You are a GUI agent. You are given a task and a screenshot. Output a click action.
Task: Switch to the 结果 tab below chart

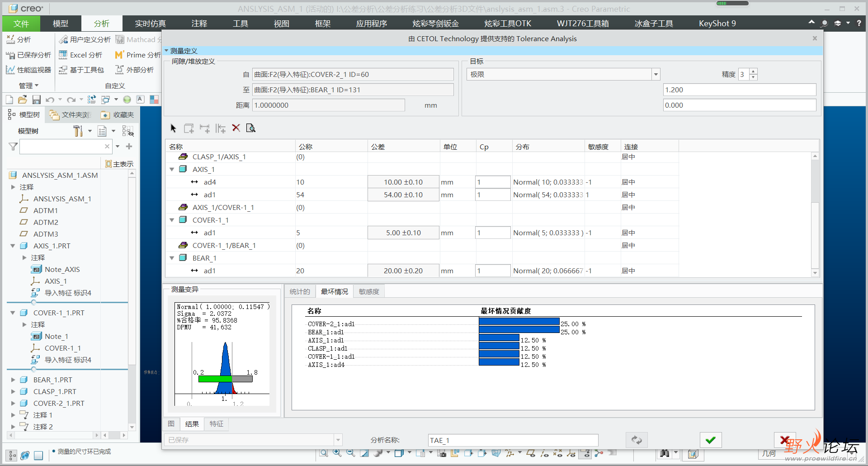pyautogui.click(x=192, y=424)
